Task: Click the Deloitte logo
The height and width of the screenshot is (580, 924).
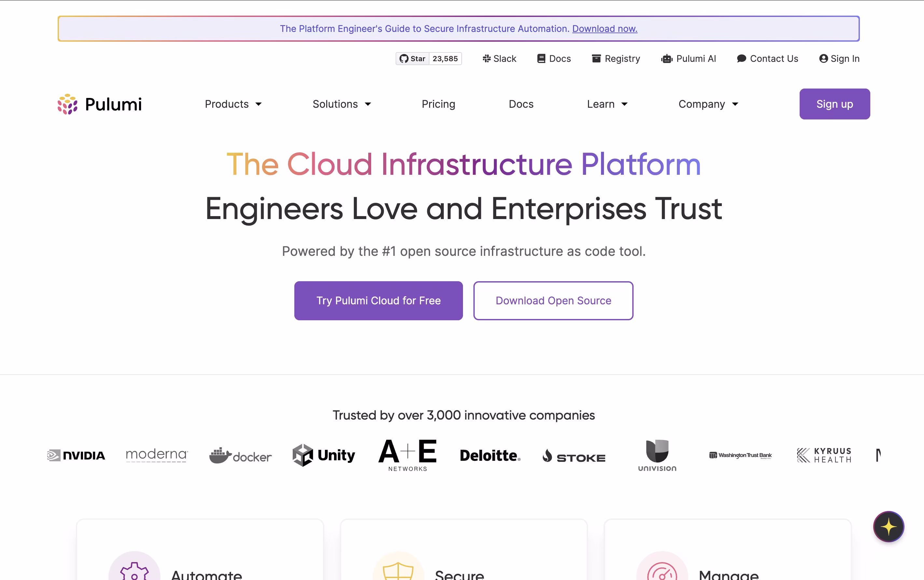Action: [490, 455]
